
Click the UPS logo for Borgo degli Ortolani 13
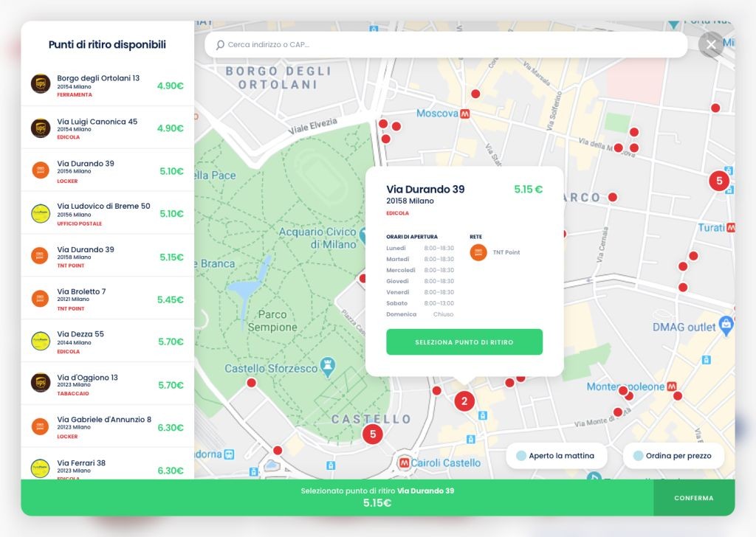pyautogui.click(x=41, y=83)
